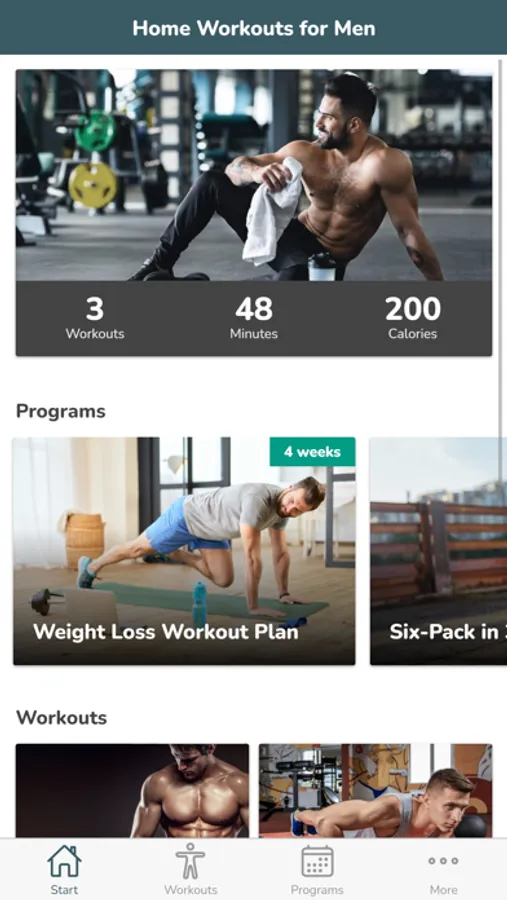The height and width of the screenshot is (900, 507).
Task: Tap the 4 weeks badge
Action: [x=312, y=452]
